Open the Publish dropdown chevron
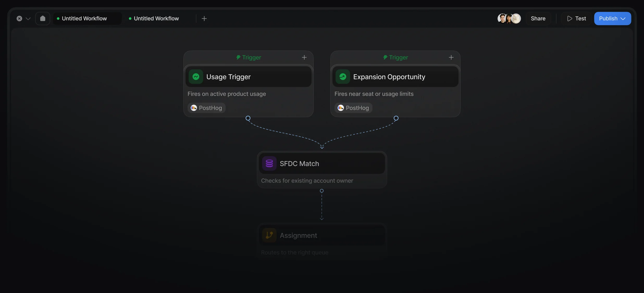Viewport: 644px width, 293px height. click(x=623, y=19)
